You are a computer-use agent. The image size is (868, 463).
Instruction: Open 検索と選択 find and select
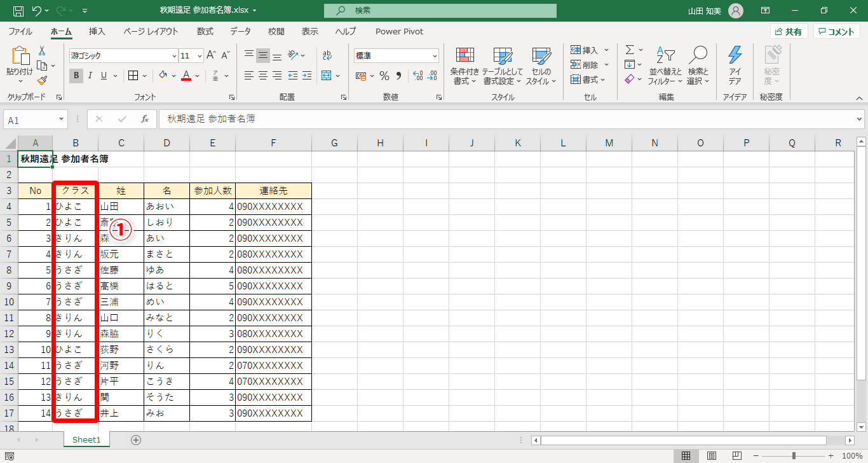698,66
